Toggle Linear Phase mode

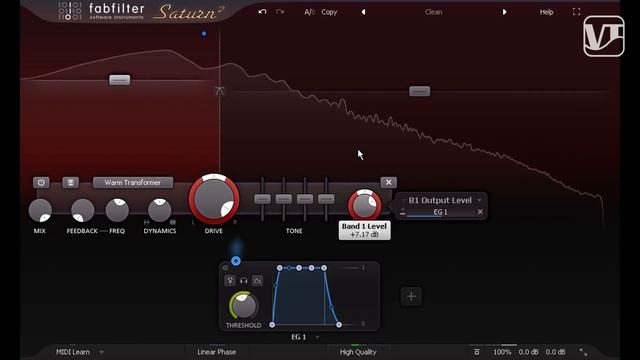pyautogui.click(x=216, y=352)
